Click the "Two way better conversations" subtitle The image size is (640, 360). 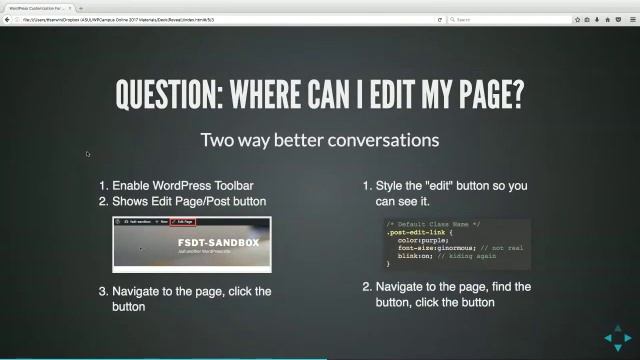[320, 140]
